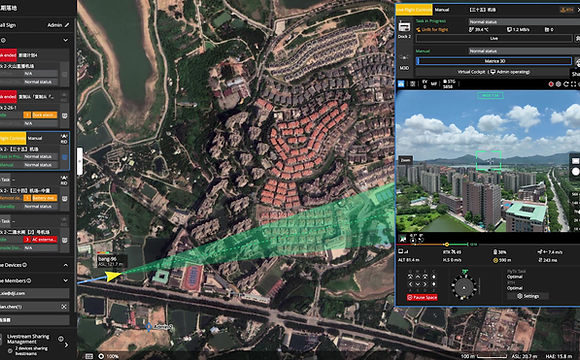Image resolution: width=580 pixels, height=360 pixels.
Task: Open the dock Live stream button
Action: (x=494, y=38)
